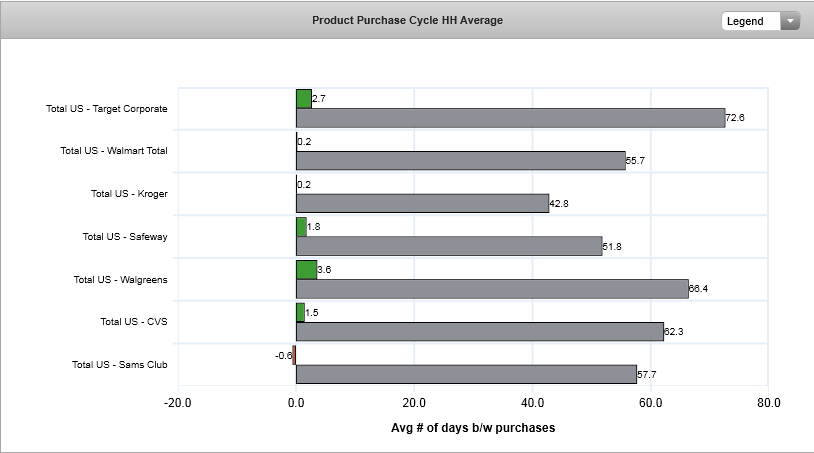
Task: Click the Total US - Kroger label
Action: [x=128, y=194]
